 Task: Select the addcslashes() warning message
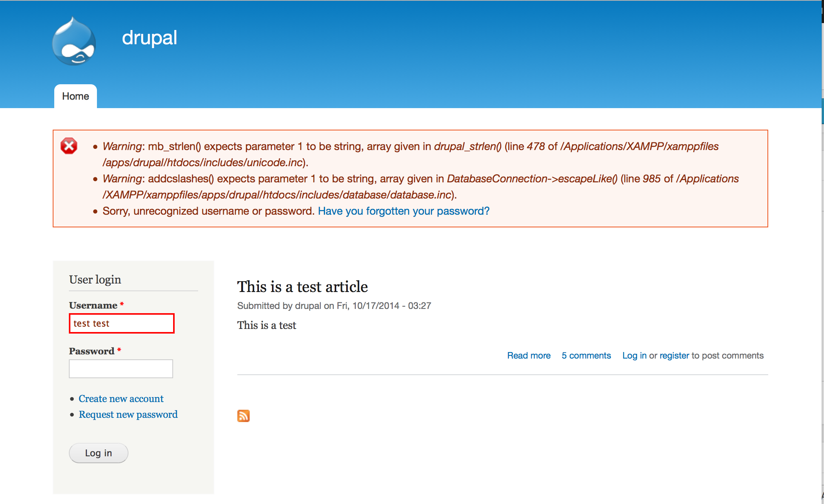click(x=420, y=187)
